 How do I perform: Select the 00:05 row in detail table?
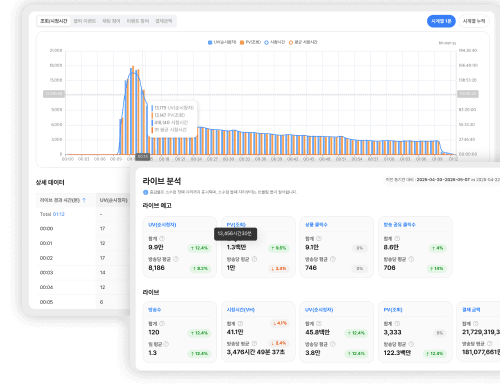(x=83, y=302)
